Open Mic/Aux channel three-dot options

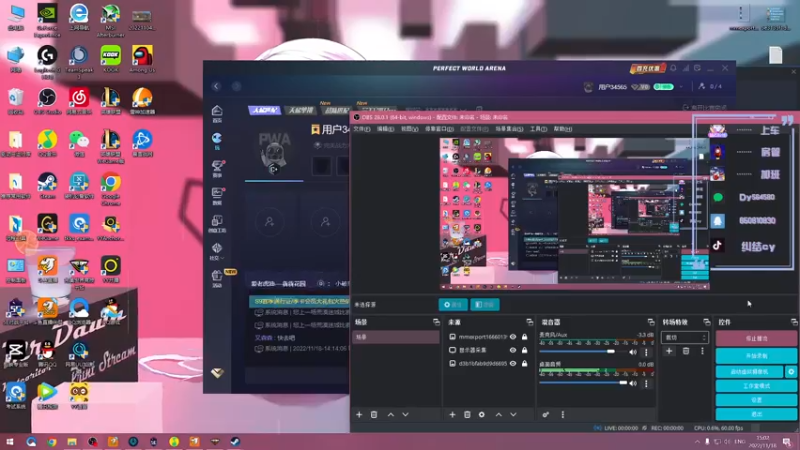point(646,352)
